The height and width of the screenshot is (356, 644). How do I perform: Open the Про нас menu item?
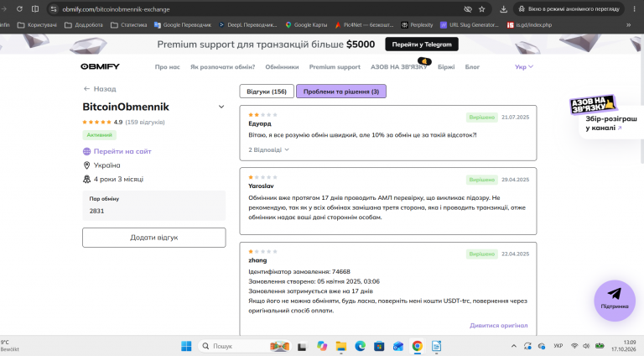pos(167,67)
